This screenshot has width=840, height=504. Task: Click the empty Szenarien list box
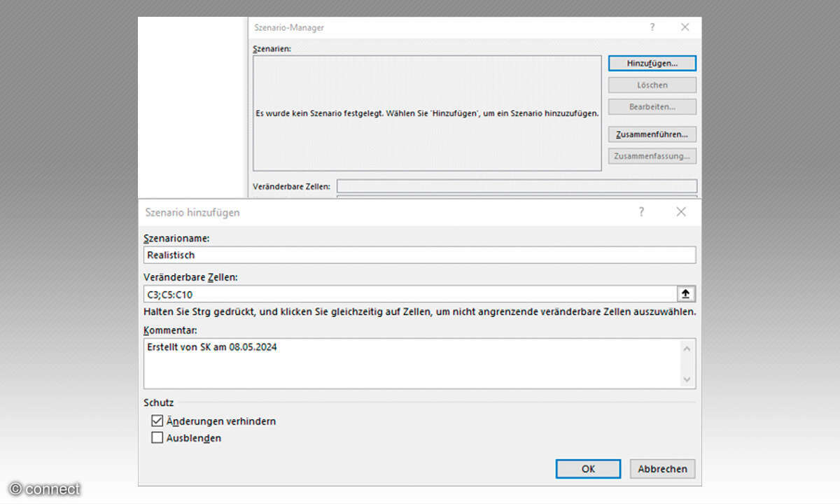click(427, 113)
